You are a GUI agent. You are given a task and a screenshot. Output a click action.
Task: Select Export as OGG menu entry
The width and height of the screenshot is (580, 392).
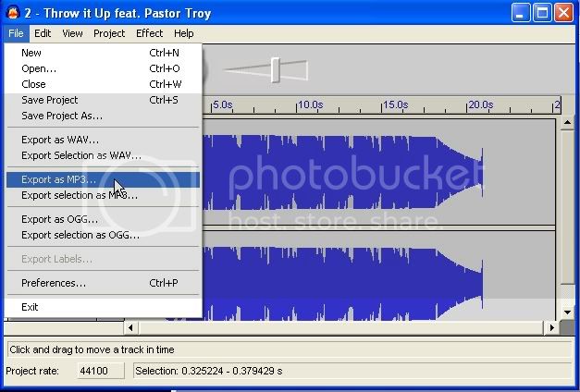pyautogui.click(x=59, y=219)
